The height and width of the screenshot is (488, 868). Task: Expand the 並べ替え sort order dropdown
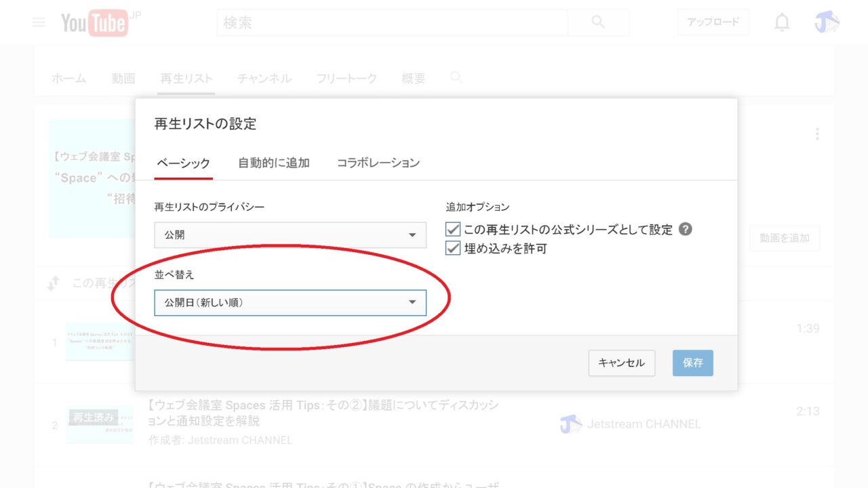tap(290, 303)
